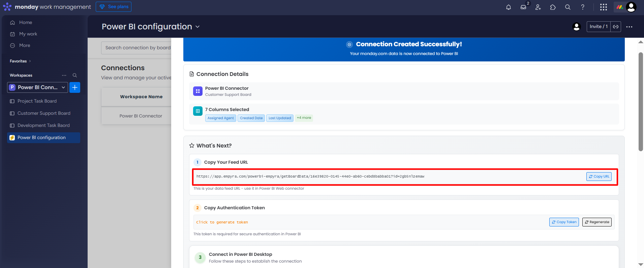The width and height of the screenshot is (644, 268).
Task: Click the invite members icon in top bar
Action: coord(538,7)
